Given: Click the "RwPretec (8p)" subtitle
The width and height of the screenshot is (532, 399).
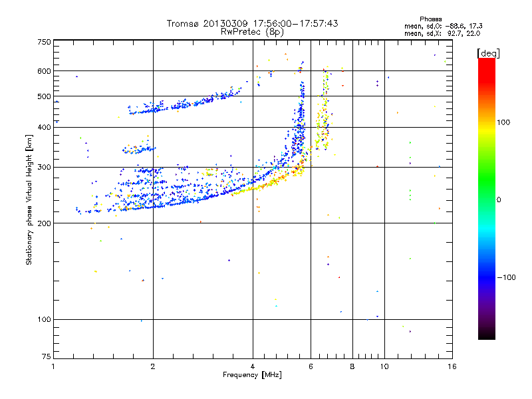Looking at the screenshot, I should click(252, 32).
